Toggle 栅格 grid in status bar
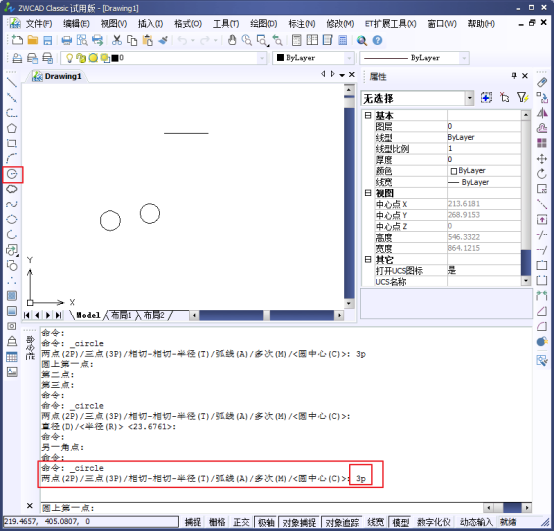Viewport: 554px width, 531px height. pyautogui.click(x=217, y=522)
